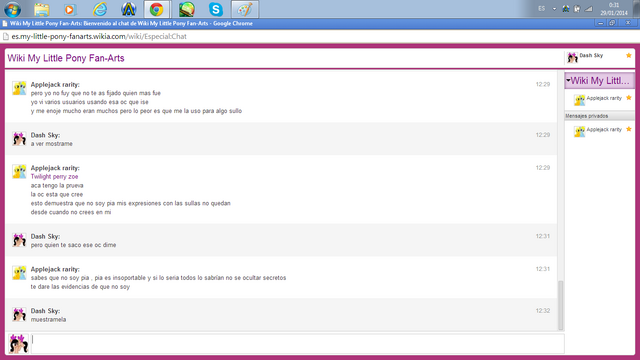Image resolution: width=640 pixels, height=360 pixels.
Task: Collapse the 'Wiki My Littl...' room list
Action: 568,80
